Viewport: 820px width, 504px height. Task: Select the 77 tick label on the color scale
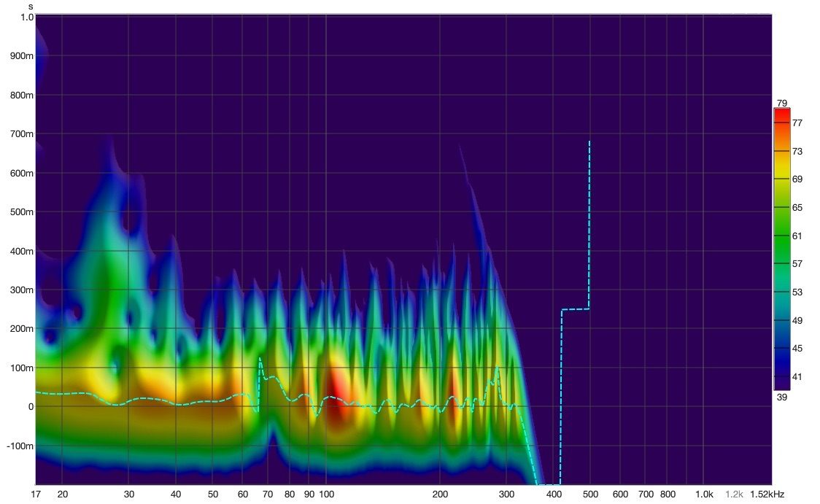[797, 123]
